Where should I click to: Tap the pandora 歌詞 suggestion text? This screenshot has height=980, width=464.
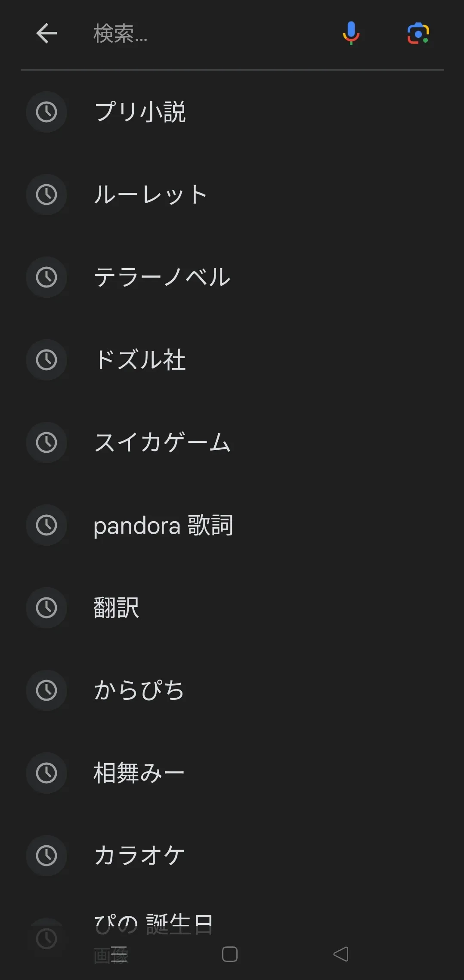(x=164, y=525)
